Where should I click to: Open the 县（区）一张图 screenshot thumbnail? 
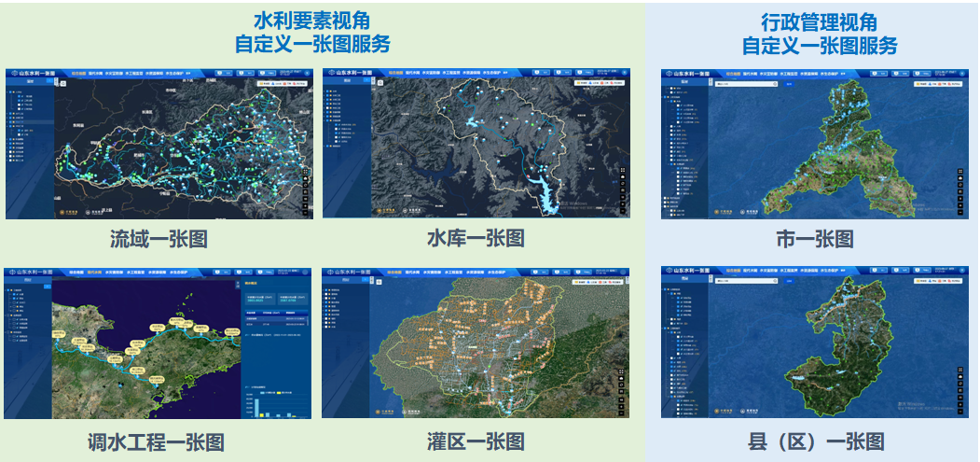point(815,342)
